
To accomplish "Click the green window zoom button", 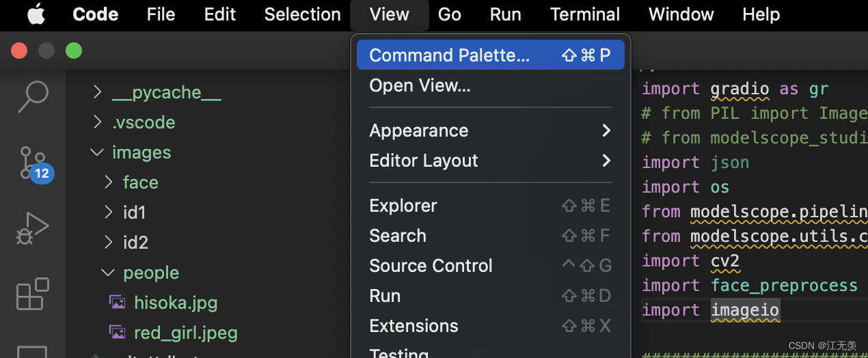I will tap(74, 51).
